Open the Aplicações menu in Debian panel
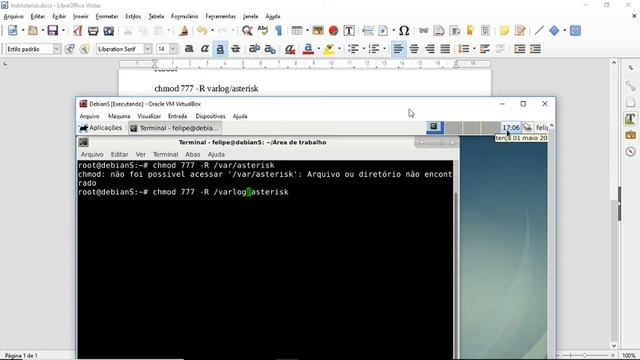The height and width of the screenshot is (360, 640). [101, 128]
